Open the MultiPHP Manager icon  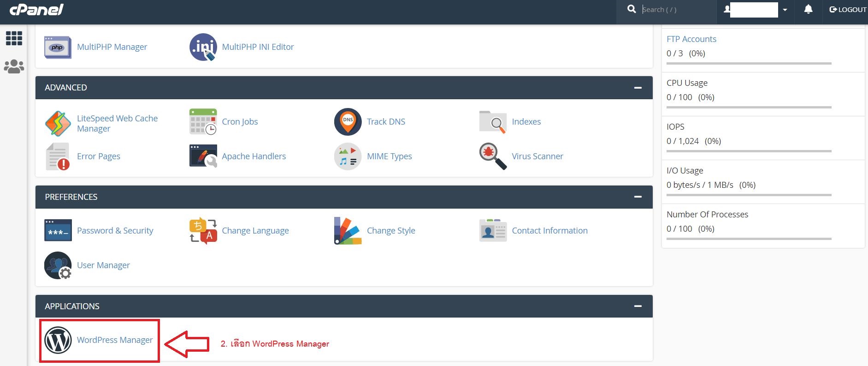(x=58, y=47)
